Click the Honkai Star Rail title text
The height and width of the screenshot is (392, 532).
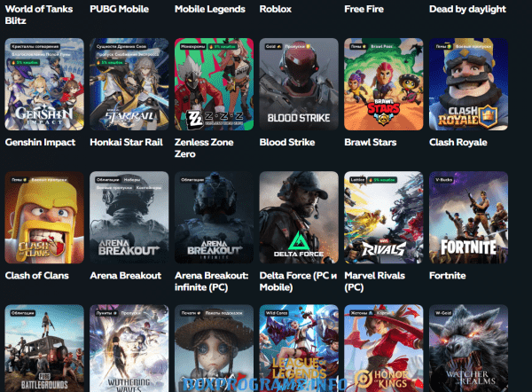pos(126,142)
